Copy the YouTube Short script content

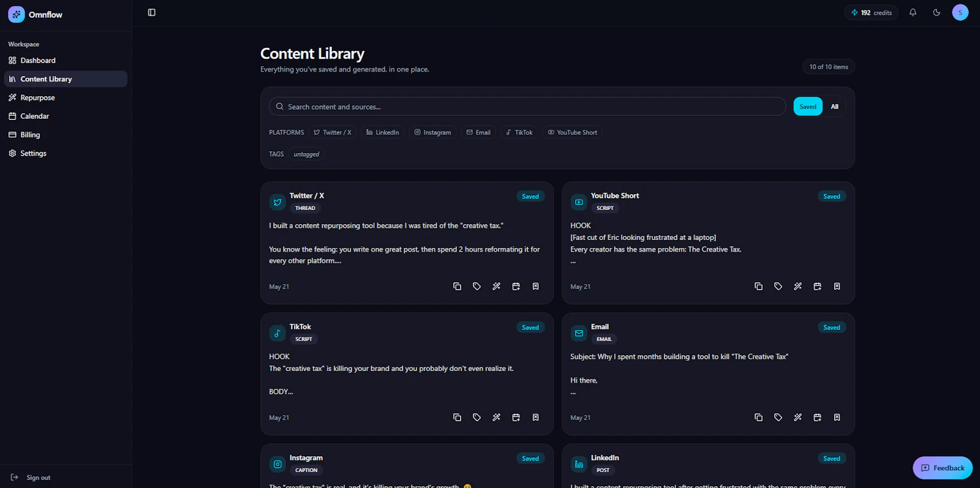tap(758, 287)
